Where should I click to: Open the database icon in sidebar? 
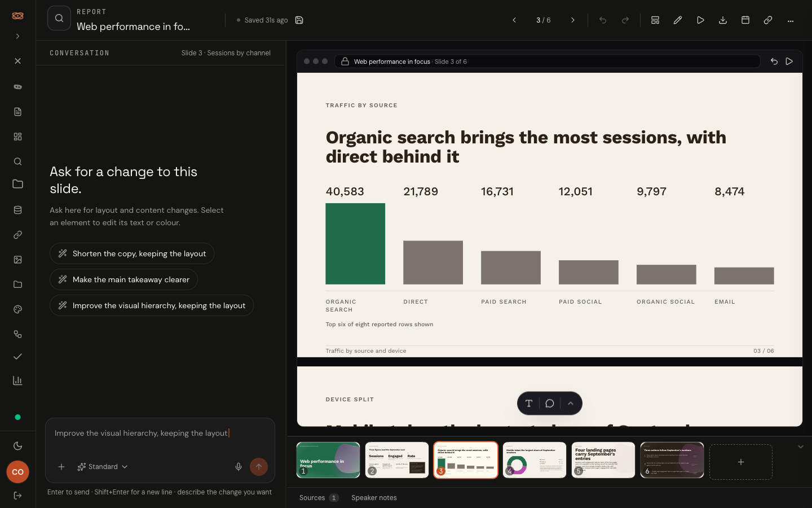click(x=17, y=210)
